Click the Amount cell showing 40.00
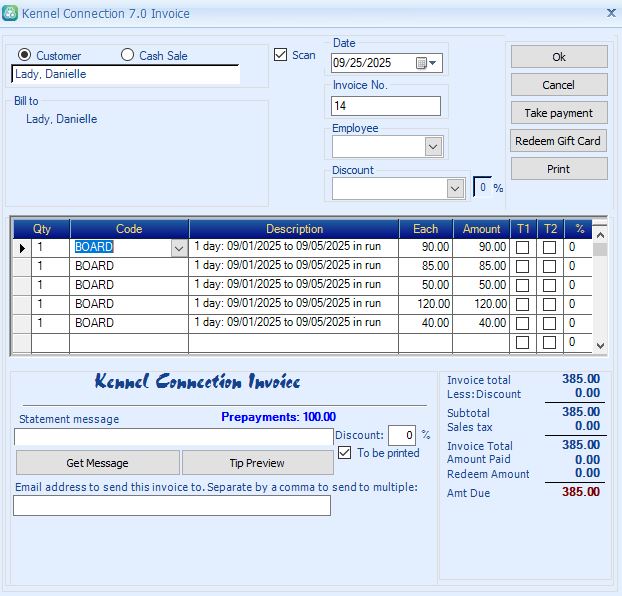This screenshot has height=596, width=622. point(481,323)
